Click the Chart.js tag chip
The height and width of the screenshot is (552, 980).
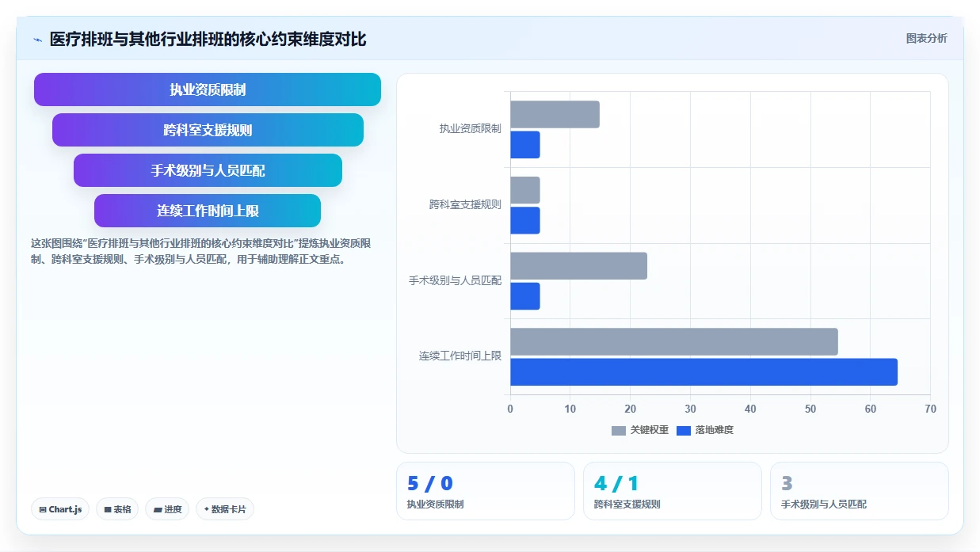(60, 509)
